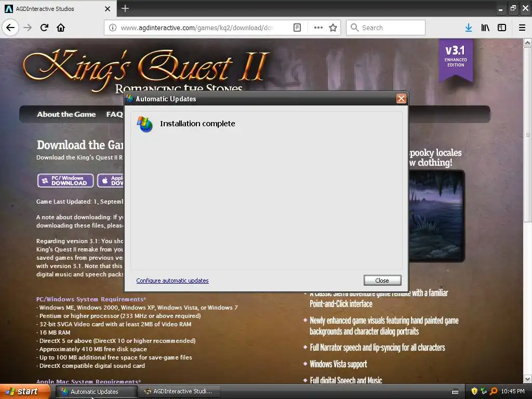Click the Windows Vista support feature text

point(338,364)
